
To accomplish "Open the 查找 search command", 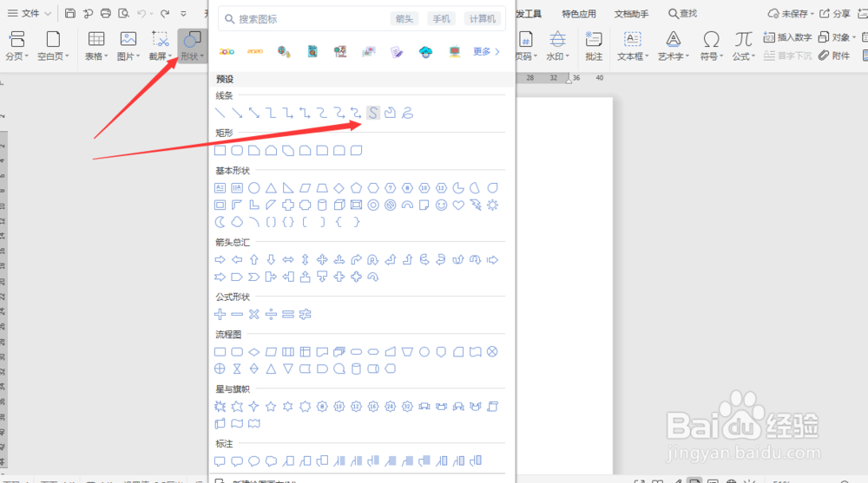I will [x=682, y=13].
